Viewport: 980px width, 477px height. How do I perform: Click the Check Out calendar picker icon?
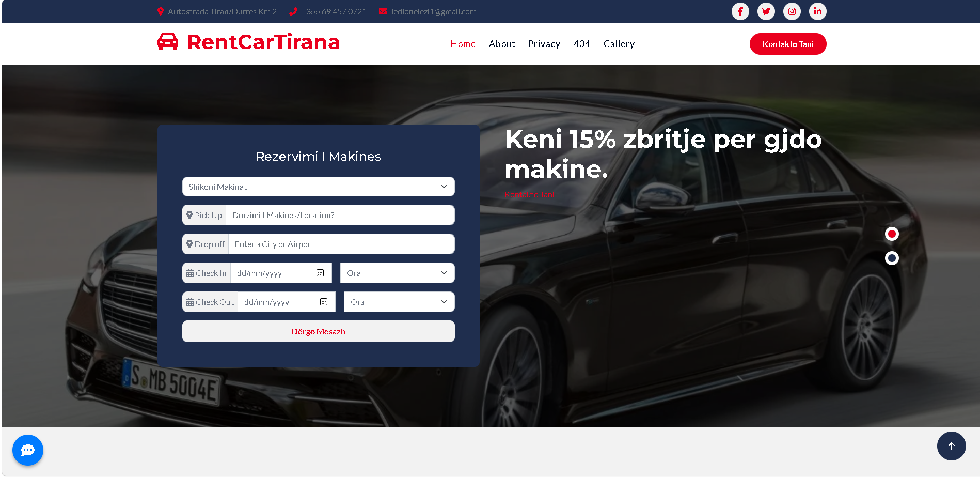coord(324,302)
